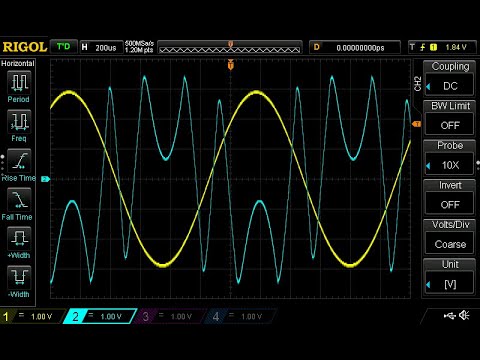480x360 pixels.
Task: Toggle the Invert OFF setting
Action: (x=449, y=197)
